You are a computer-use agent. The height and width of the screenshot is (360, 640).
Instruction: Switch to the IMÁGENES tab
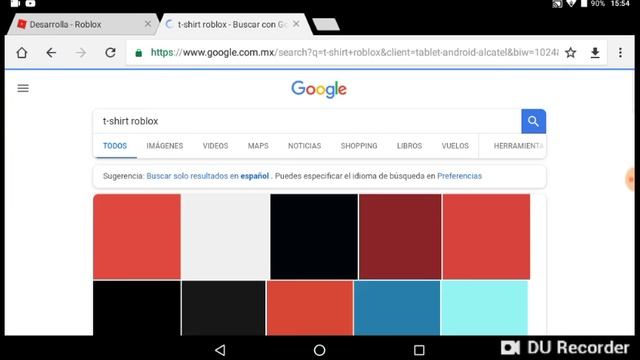(x=165, y=146)
